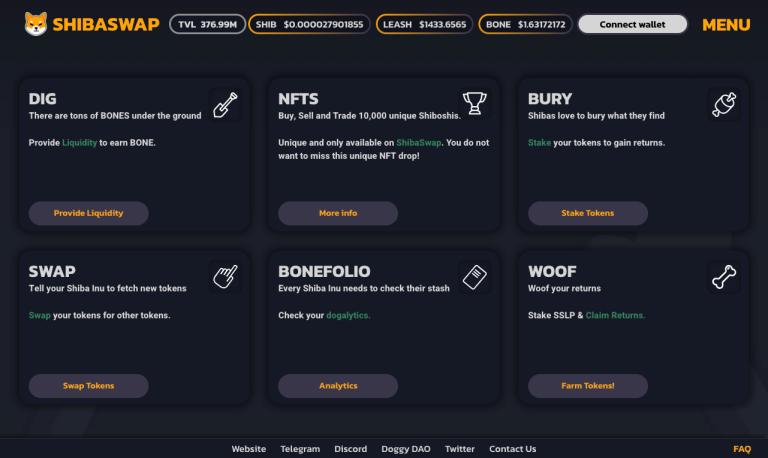
Task: Open the Discord footer link
Action: [350, 449]
